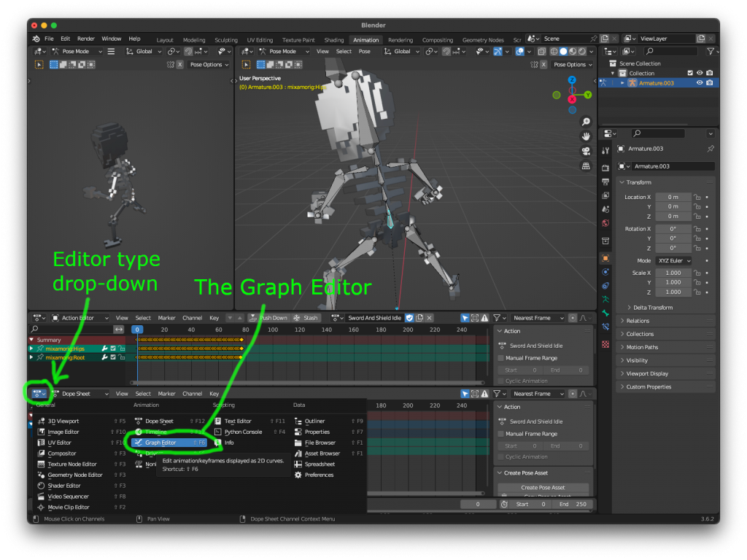Image resolution: width=747 pixels, height=560 pixels.
Task: Pin the Armature.003 properties panel
Action: coord(711,149)
